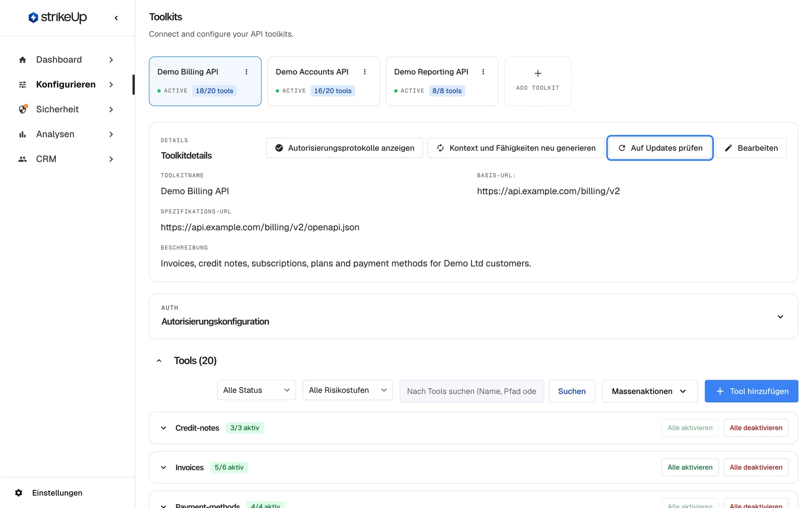Expand the Sicherheit menu chevron
The image size is (812, 508).
[111, 109]
